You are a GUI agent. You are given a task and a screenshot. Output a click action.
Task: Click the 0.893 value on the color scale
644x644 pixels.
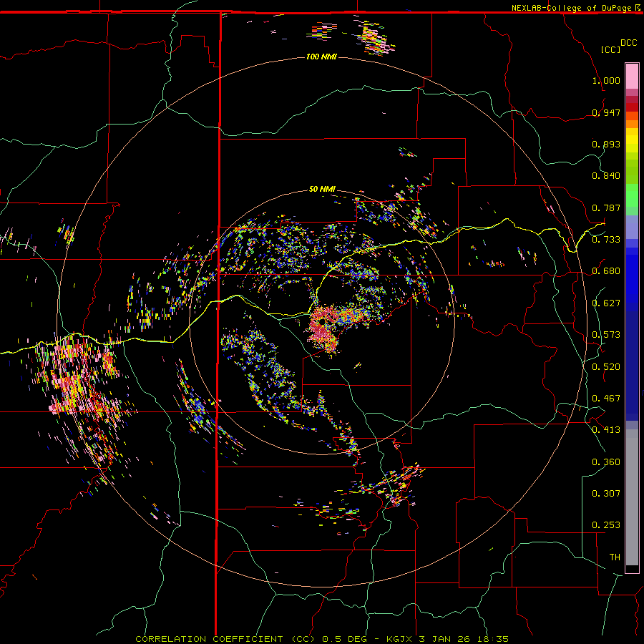[606, 144]
